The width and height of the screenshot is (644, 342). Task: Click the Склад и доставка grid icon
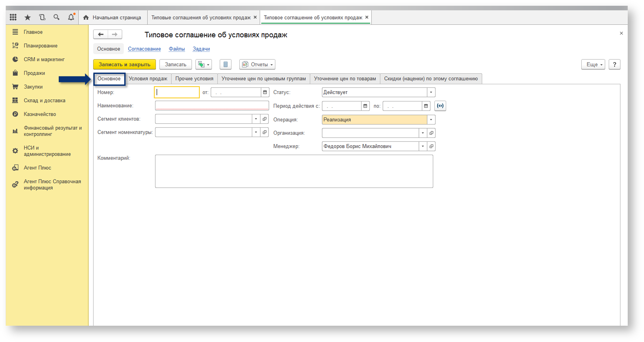[15, 100]
